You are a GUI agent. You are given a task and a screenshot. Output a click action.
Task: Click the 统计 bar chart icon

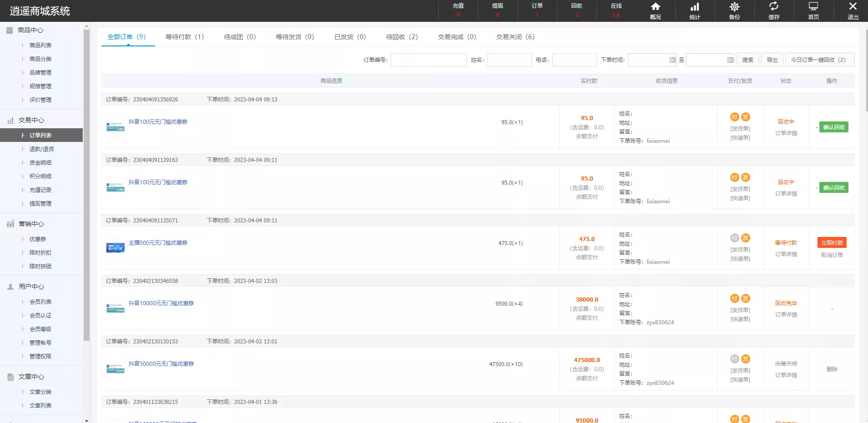coord(695,7)
